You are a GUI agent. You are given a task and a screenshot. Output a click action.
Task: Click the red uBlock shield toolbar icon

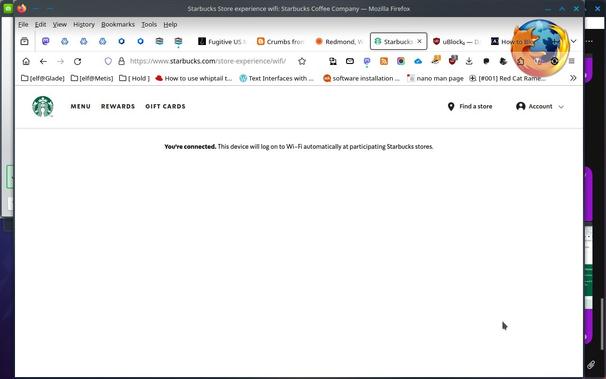click(x=453, y=61)
